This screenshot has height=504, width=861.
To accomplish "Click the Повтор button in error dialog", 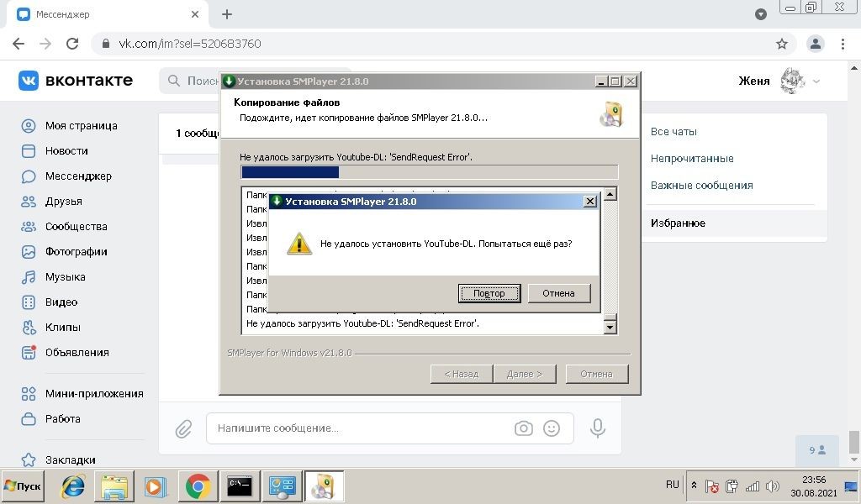I will click(489, 293).
